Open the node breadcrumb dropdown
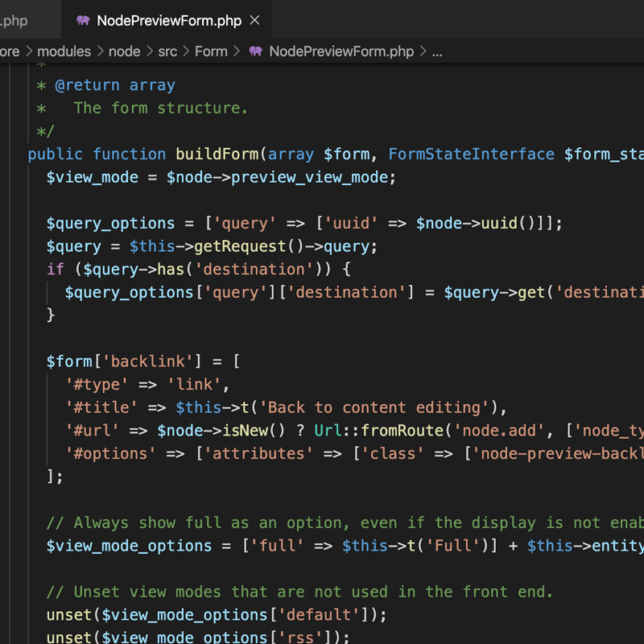Viewport: 644px width, 644px height. click(125, 51)
